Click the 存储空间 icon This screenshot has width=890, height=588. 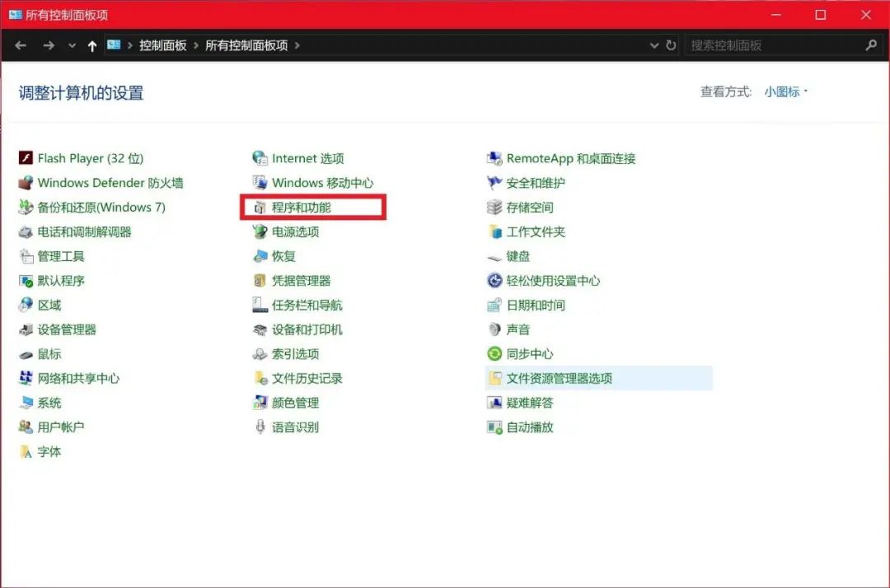494,207
